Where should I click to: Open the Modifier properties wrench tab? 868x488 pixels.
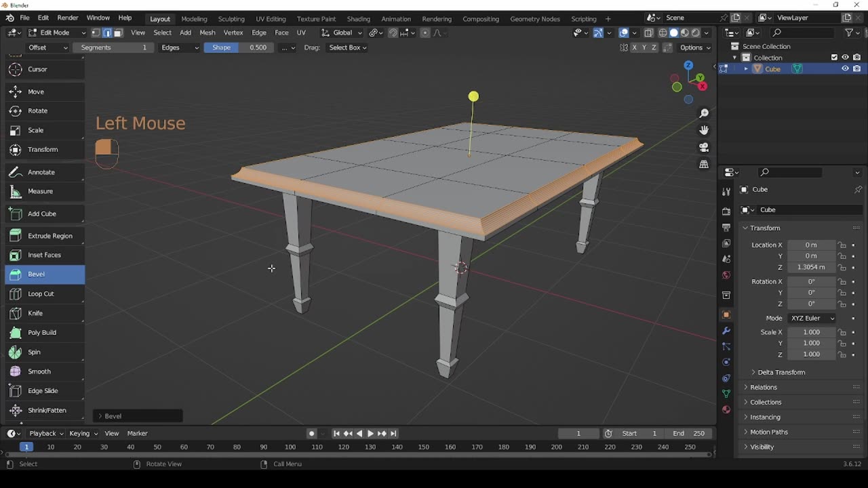coord(726,330)
